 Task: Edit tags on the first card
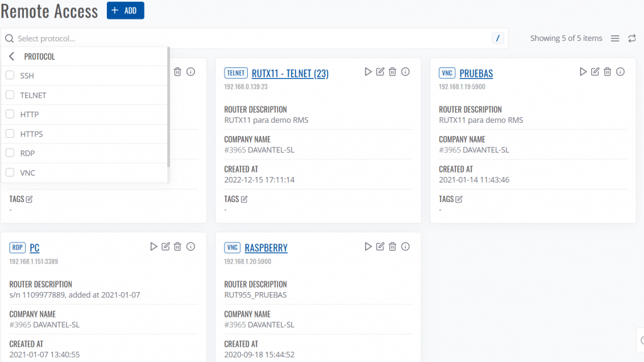click(29, 199)
